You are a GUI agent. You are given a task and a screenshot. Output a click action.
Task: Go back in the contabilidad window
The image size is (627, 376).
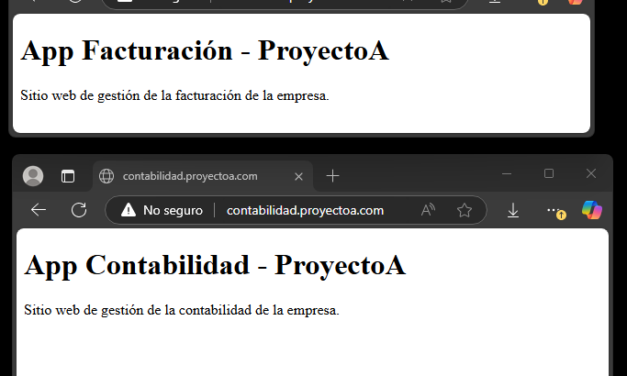pos(38,210)
